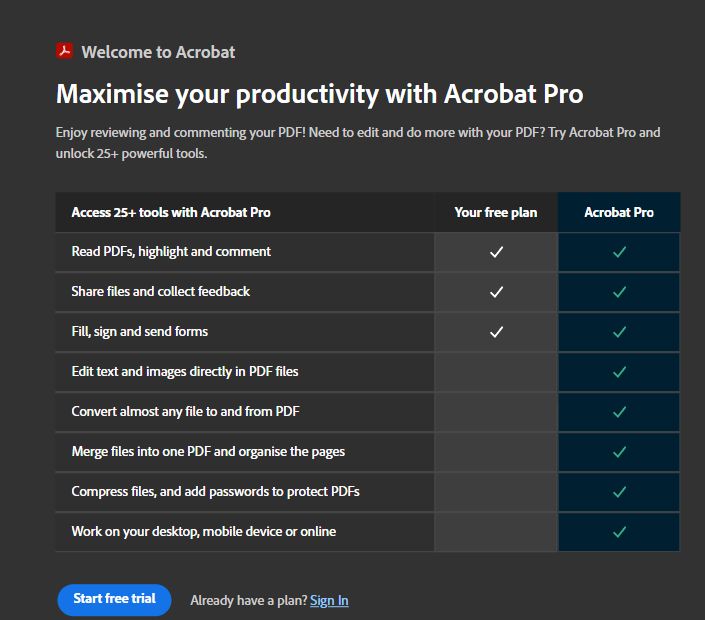
Task: Click Acrobat Pro checkmark for Share files row
Action: (619, 292)
